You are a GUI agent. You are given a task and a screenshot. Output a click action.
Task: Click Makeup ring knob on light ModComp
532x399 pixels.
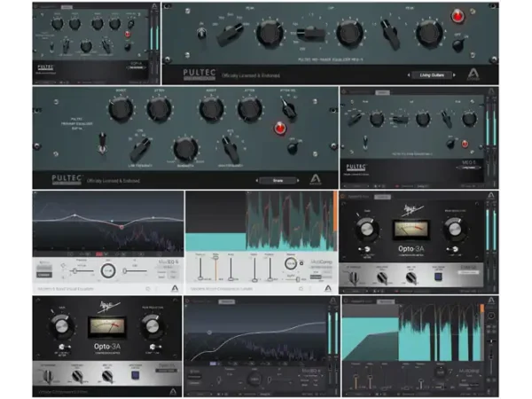click(x=291, y=263)
